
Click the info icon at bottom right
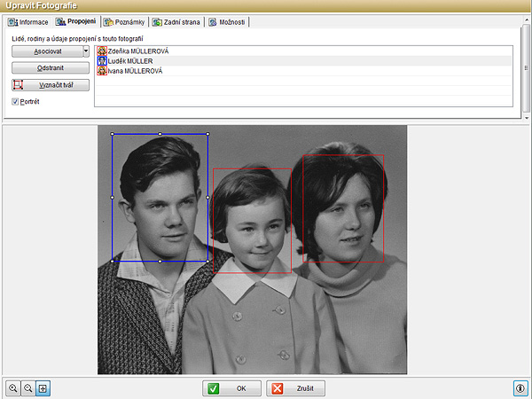520,388
